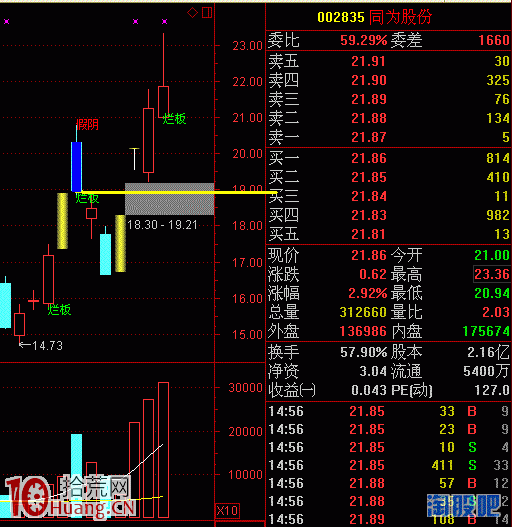Viewport: 512px width, 527px height.
Task: Select the 14:56 trade with volume 411
Action: coord(389,465)
